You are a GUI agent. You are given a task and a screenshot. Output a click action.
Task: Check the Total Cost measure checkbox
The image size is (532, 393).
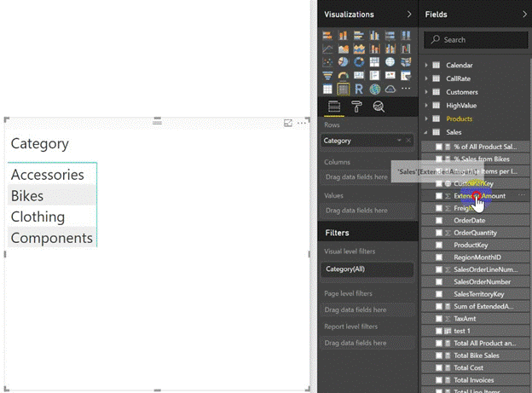[439, 367]
